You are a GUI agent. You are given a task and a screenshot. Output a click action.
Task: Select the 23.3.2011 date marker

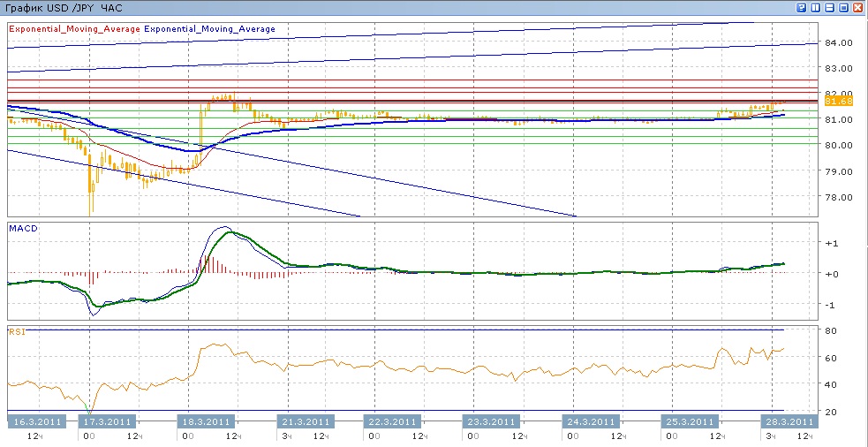click(x=491, y=421)
